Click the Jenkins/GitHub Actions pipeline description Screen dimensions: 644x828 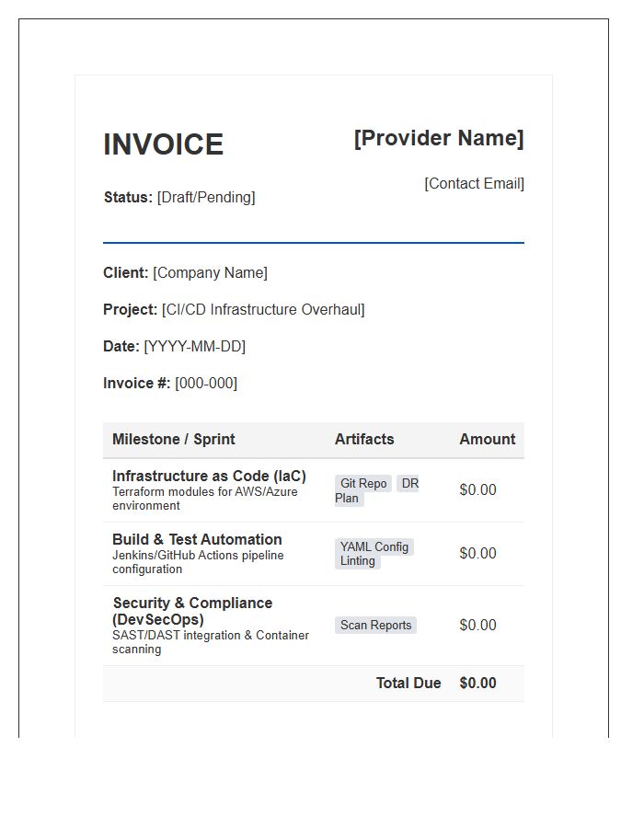point(198,562)
